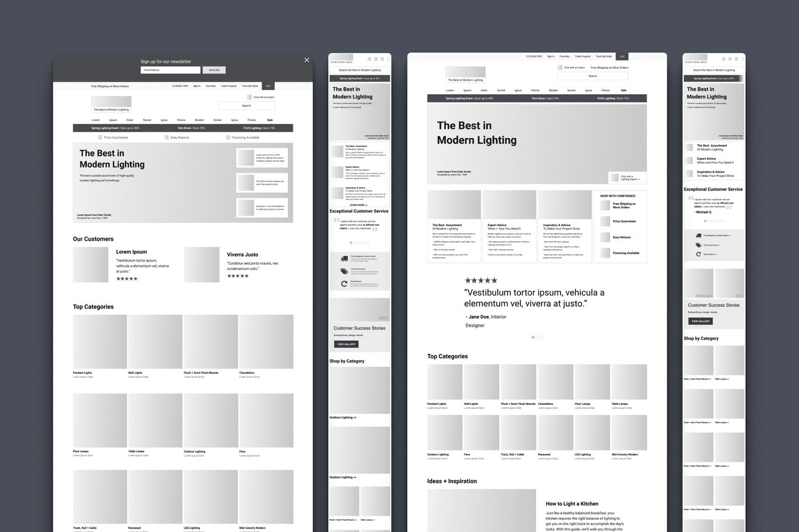This screenshot has height=532, width=799.
Task: Click the truck shipping icon in the leftmost mobile wireframe
Action: coord(344,258)
